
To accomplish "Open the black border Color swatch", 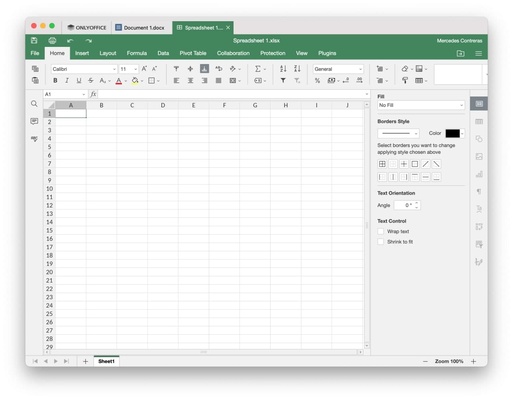I will click(x=455, y=133).
